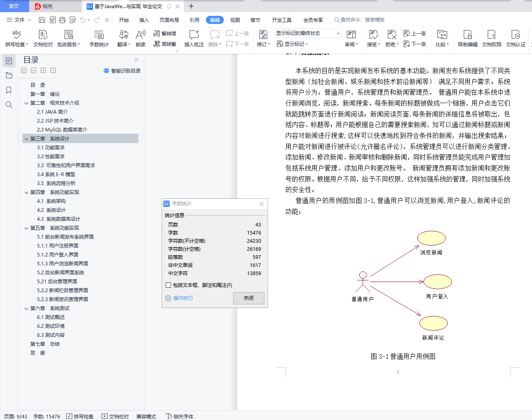Viewport: 532px width, 420px height.
Task: Open the 文档校对 proofreading tool
Action: pyautogui.click(x=43, y=39)
